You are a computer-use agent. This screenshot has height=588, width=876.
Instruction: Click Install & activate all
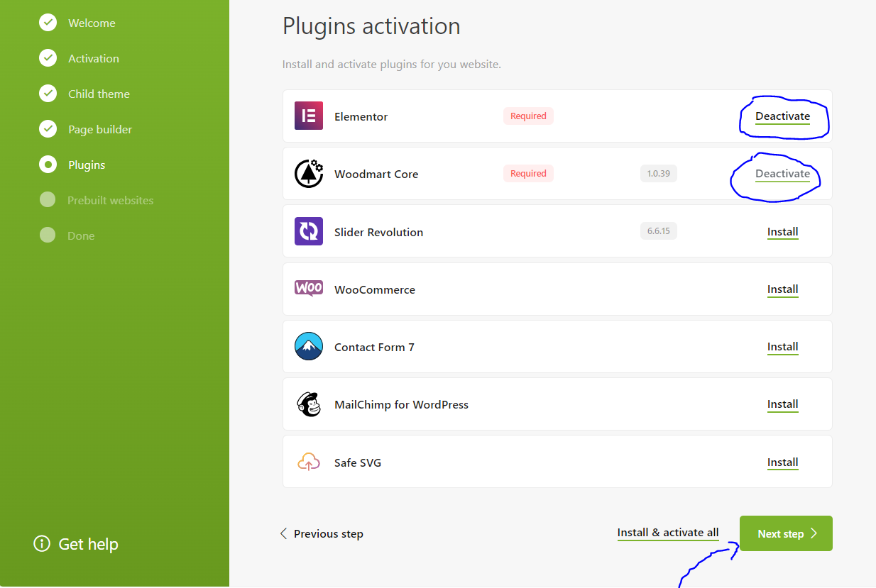coord(667,533)
